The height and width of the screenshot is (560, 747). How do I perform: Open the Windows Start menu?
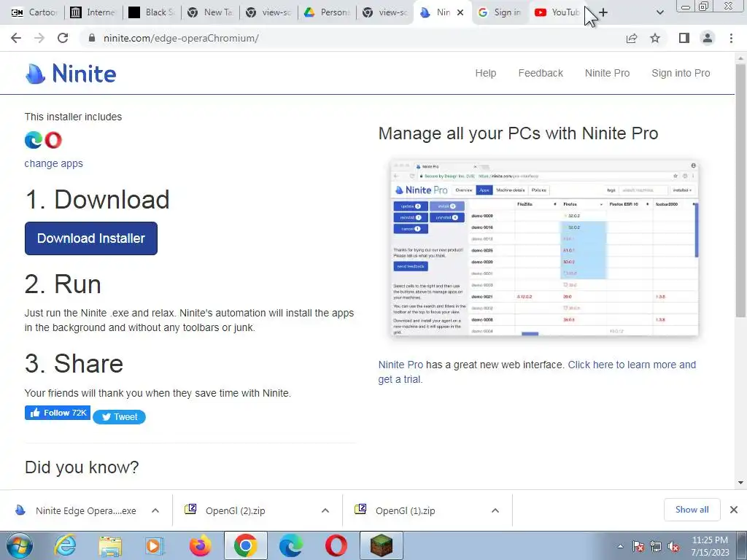coord(19,545)
